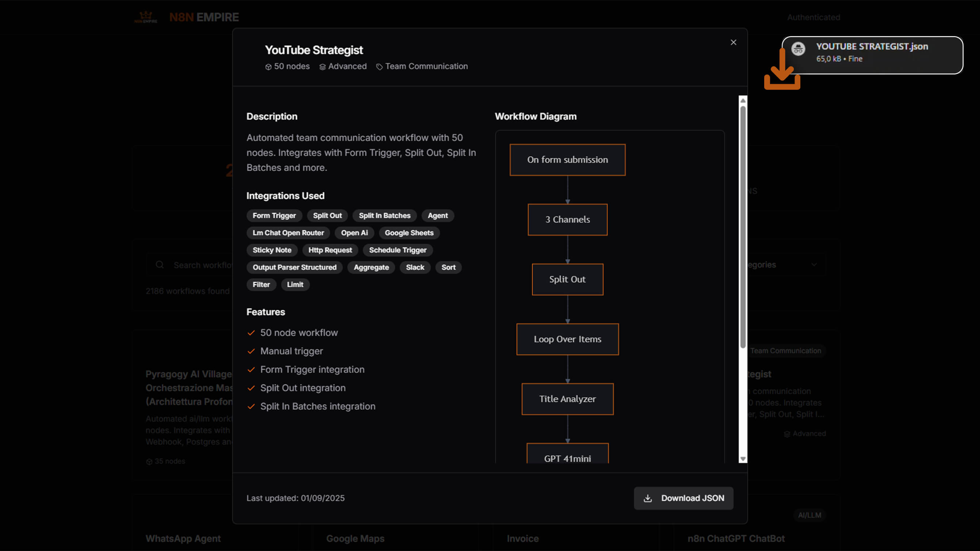Select the Title Analyzer workflow node

567,399
